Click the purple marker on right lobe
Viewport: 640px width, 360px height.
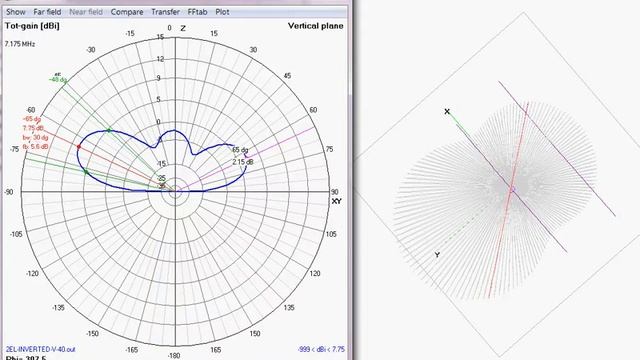tap(245, 155)
